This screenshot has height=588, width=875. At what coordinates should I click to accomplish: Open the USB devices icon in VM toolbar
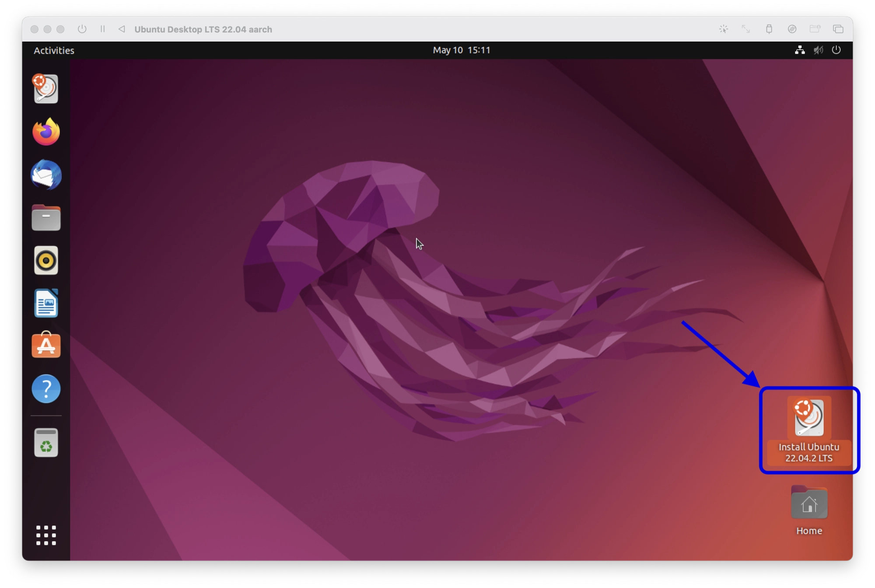point(769,29)
